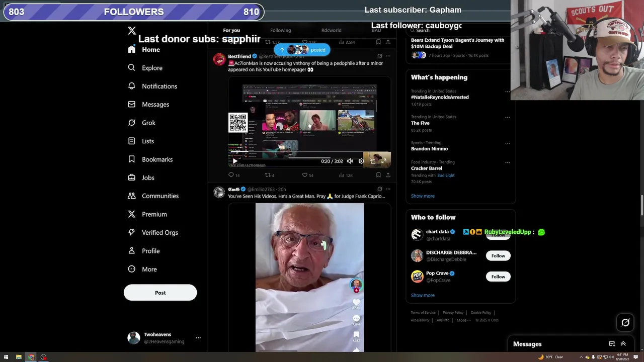644x362 pixels.
Task: Reply to Bestfriend post with 14 comments
Action: click(x=234, y=175)
